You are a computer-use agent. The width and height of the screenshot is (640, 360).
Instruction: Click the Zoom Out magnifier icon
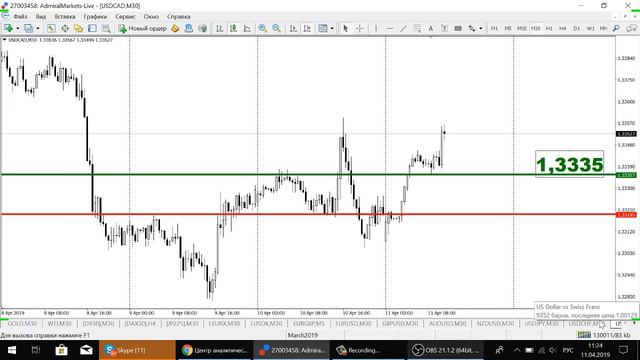(x=276, y=28)
